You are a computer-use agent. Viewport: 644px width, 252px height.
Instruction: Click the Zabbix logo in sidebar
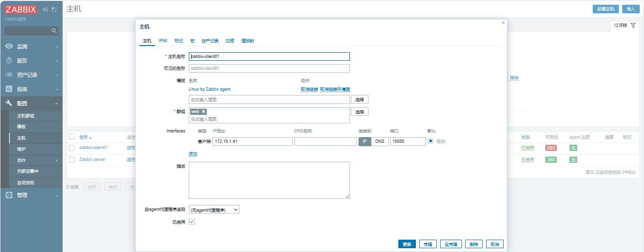[21, 9]
